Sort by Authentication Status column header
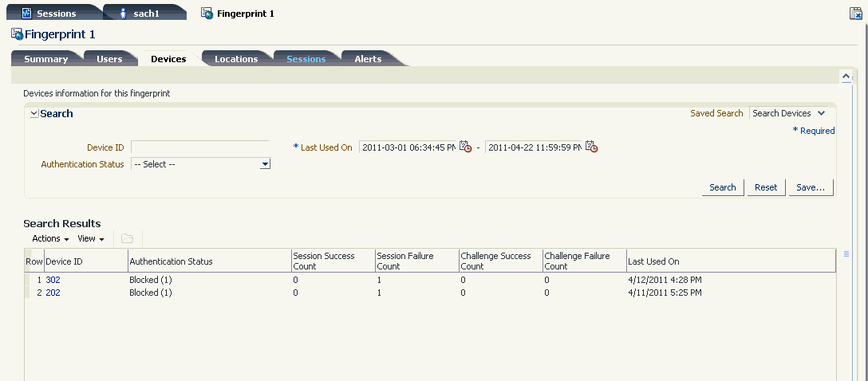The width and height of the screenshot is (868, 381). (x=210, y=261)
